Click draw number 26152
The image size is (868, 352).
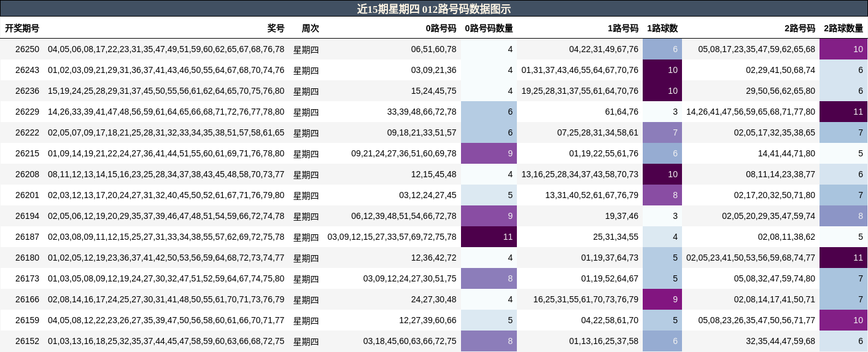(x=27, y=341)
